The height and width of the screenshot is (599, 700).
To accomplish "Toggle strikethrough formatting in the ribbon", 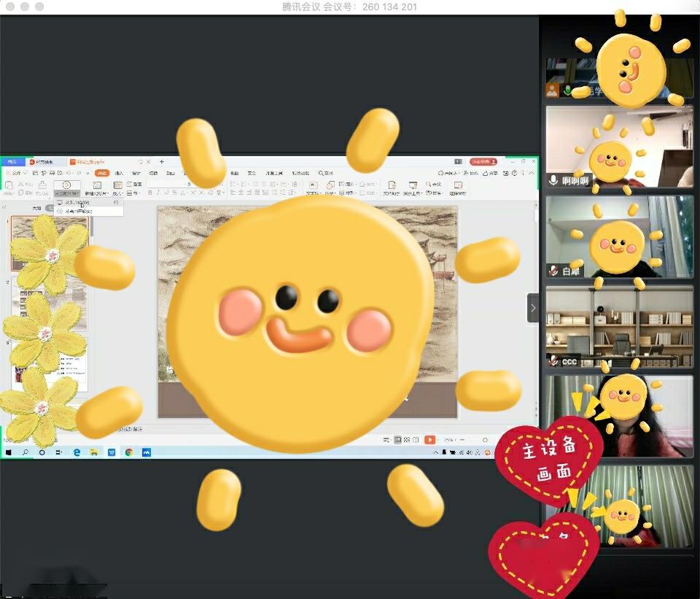I will [x=174, y=193].
